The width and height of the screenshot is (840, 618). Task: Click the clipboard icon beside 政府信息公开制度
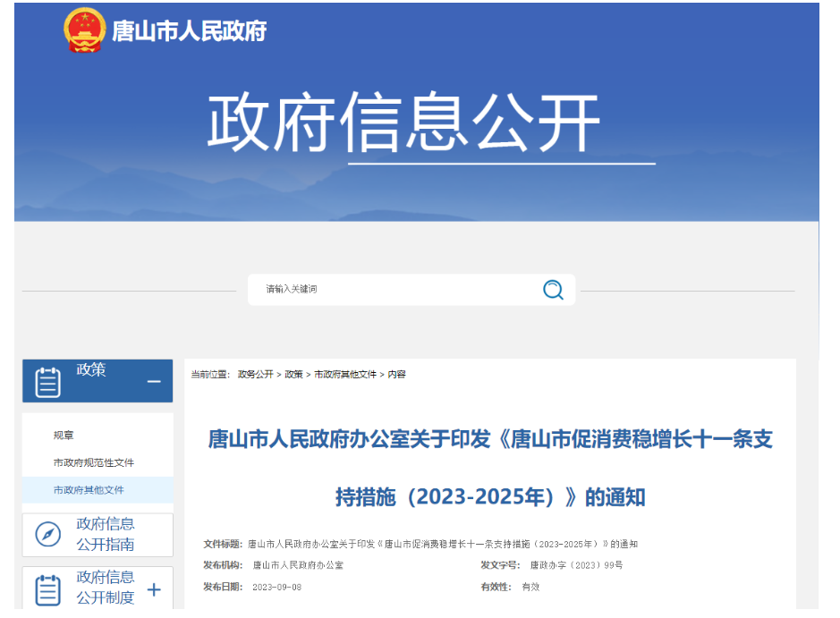pyautogui.click(x=47, y=589)
